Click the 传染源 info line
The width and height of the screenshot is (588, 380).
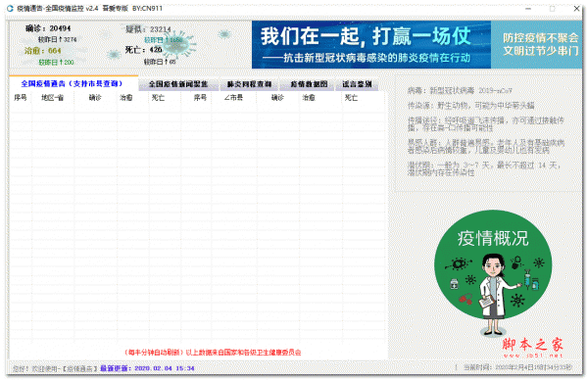click(x=471, y=106)
